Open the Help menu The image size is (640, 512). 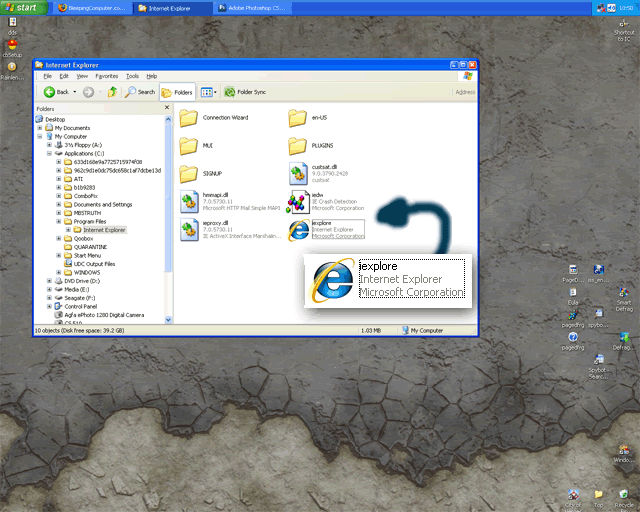point(152,76)
